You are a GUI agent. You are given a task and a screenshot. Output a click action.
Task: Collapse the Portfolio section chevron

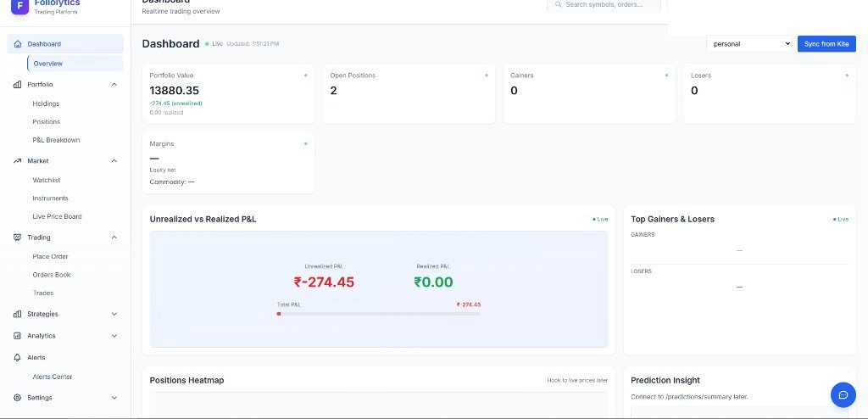coord(114,84)
